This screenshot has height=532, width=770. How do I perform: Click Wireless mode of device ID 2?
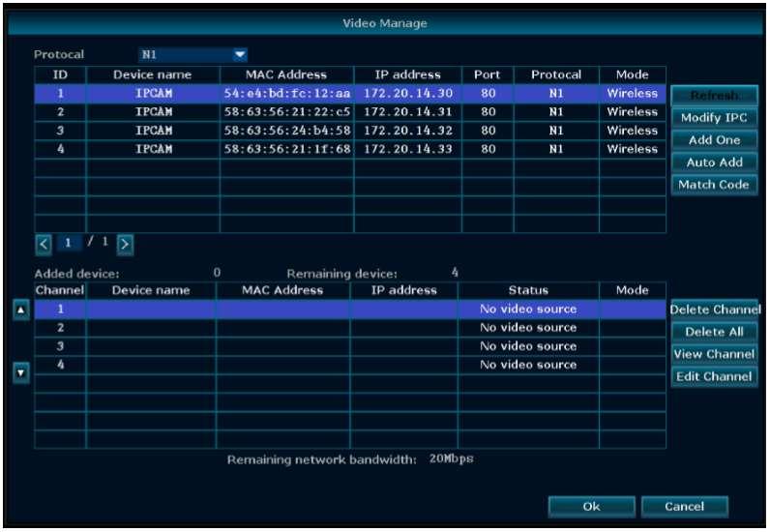coord(632,112)
